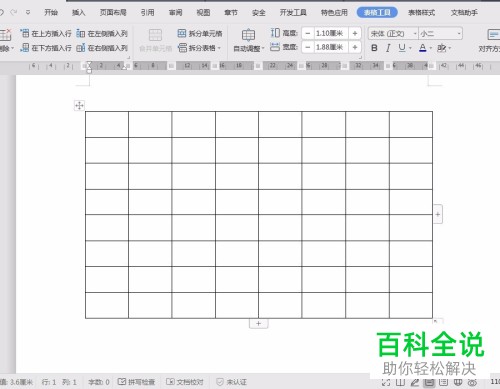Expand the AutoFit (自动调整) dropdown arrow
500x389 pixels.
[263, 49]
